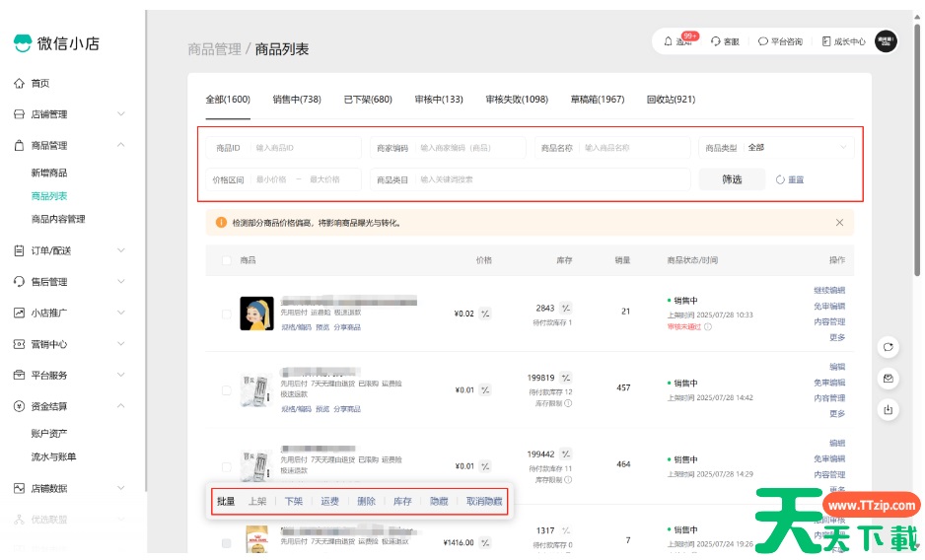Open the notifications bell with 99+ badge
The height and width of the screenshot is (560, 925).
pos(670,41)
